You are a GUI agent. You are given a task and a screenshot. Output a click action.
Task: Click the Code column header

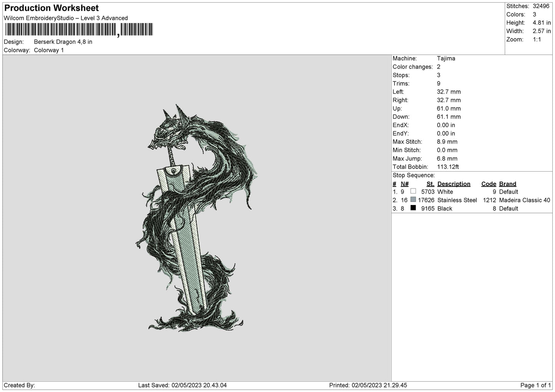[489, 184]
